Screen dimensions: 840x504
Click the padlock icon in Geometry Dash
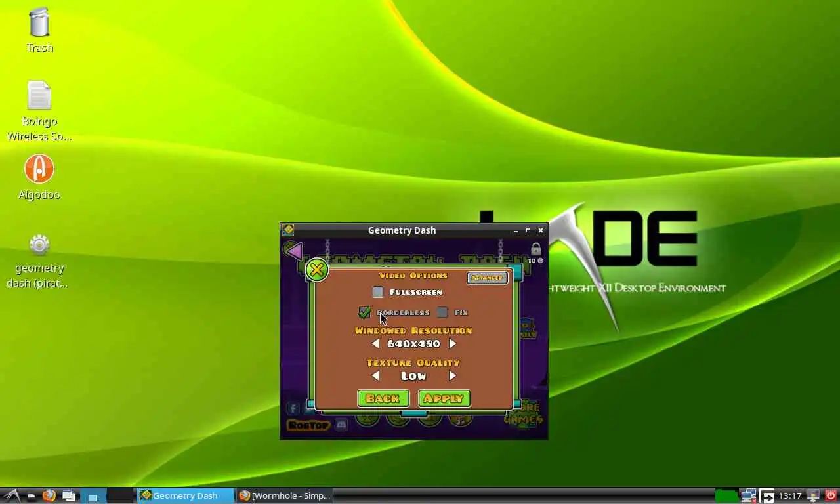(x=536, y=249)
